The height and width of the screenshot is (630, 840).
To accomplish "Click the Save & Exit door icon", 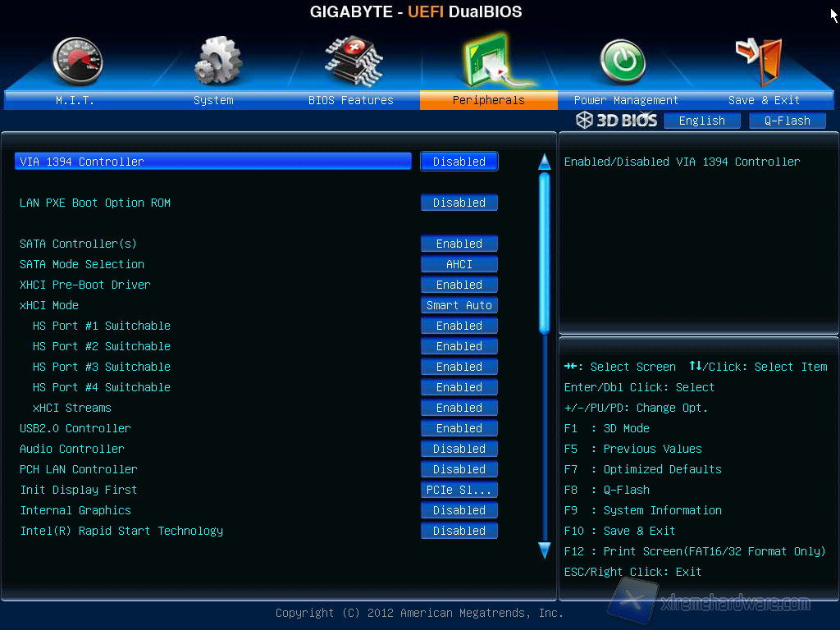I will pyautogui.click(x=760, y=59).
